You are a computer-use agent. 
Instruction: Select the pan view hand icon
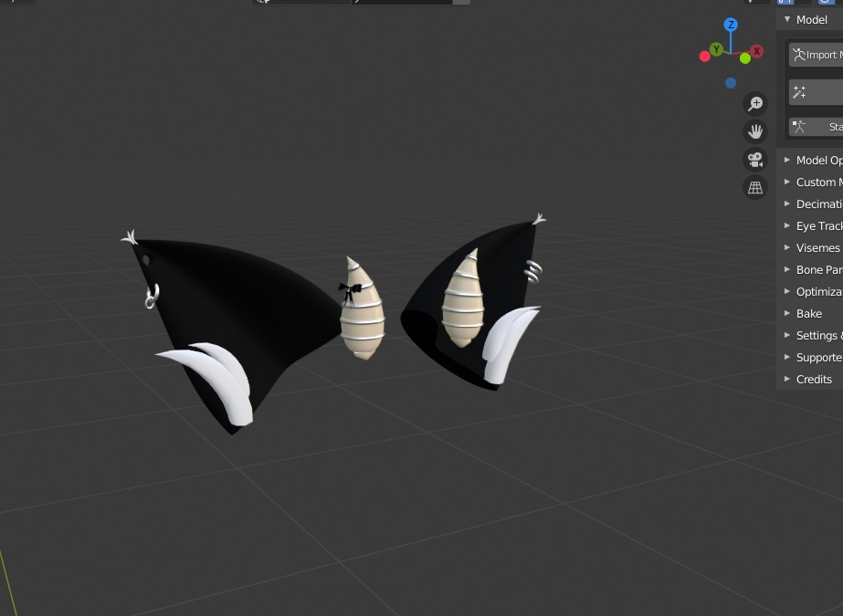(755, 131)
